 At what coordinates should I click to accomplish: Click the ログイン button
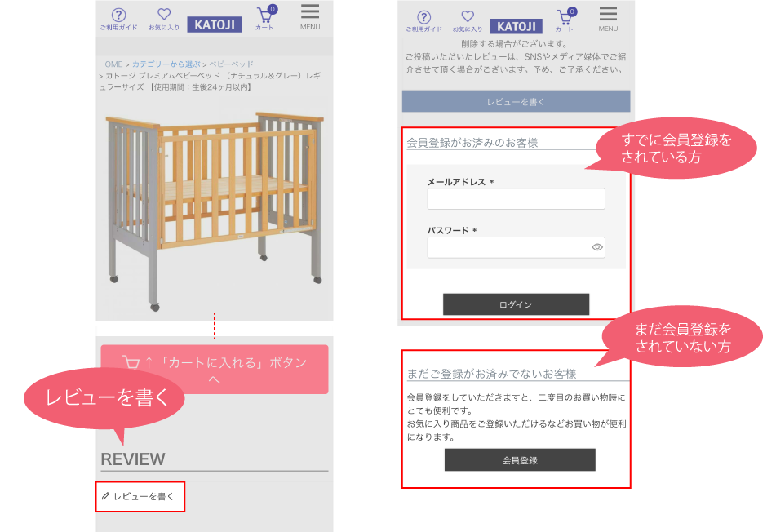click(x=517, y=304)
